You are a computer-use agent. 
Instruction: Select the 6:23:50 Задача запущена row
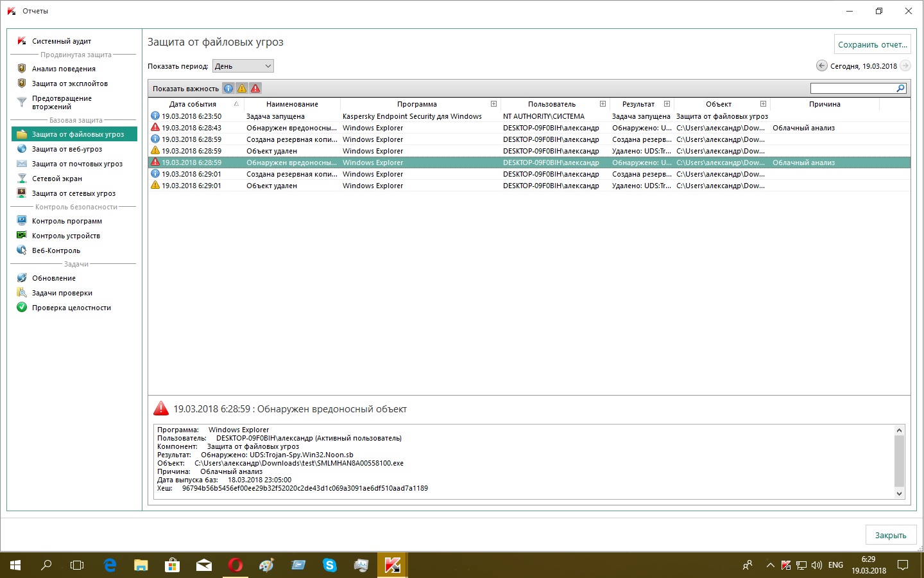click(x=529, y=116)
